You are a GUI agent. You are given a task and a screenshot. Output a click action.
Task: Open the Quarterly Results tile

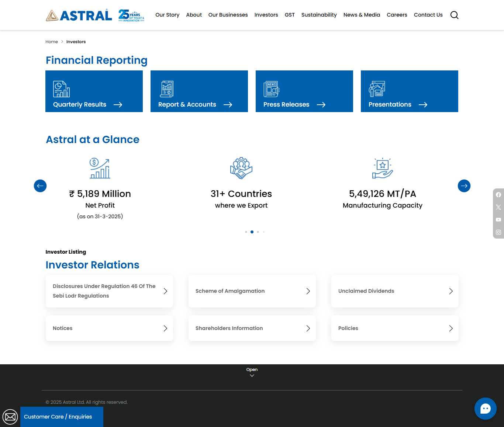(94, 91)
